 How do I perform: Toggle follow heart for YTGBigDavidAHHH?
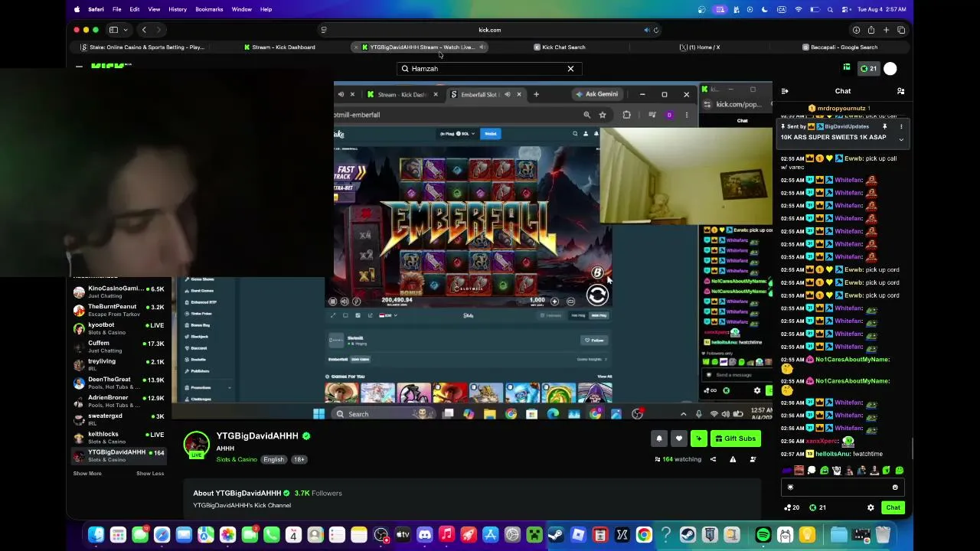[x=678, y=439]
